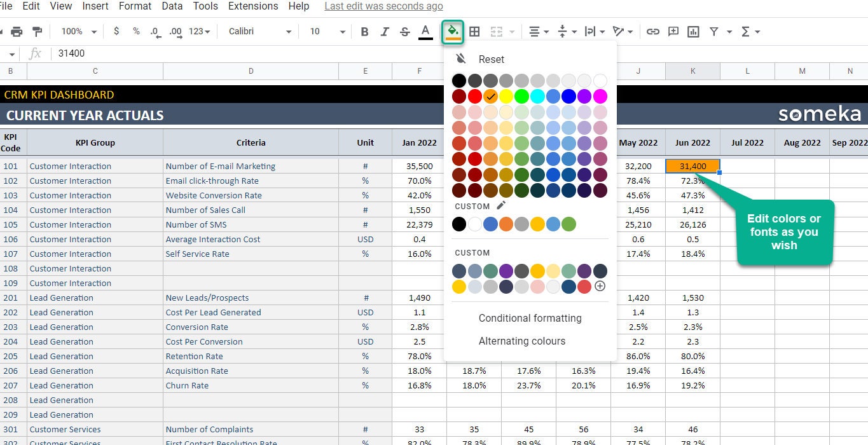Open the Extensions menu
Screen dimensions: 868x445
(252, 6)
